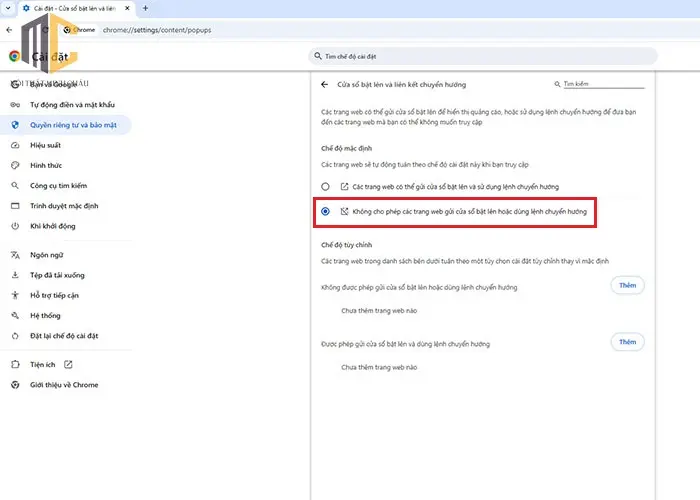This screenshot has width=700, height=500.
Task: Click Thêm button for blocked pop-up sites
Action: 627,285
